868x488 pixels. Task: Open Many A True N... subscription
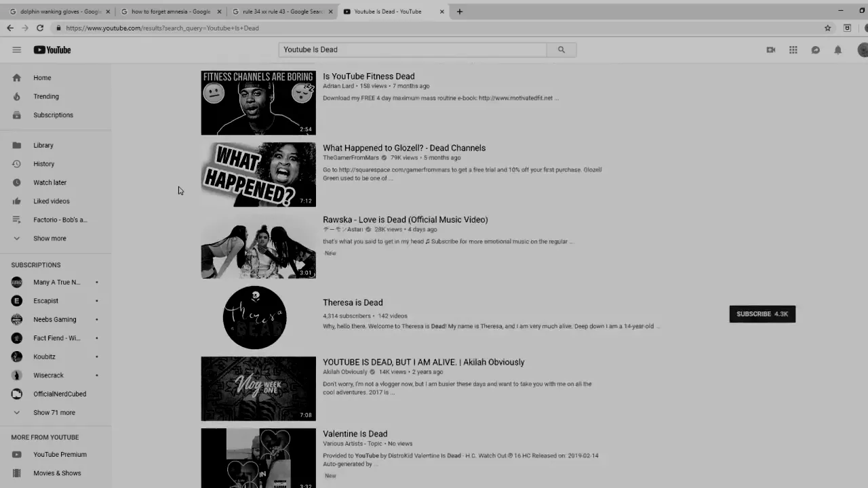click(56, 282)
